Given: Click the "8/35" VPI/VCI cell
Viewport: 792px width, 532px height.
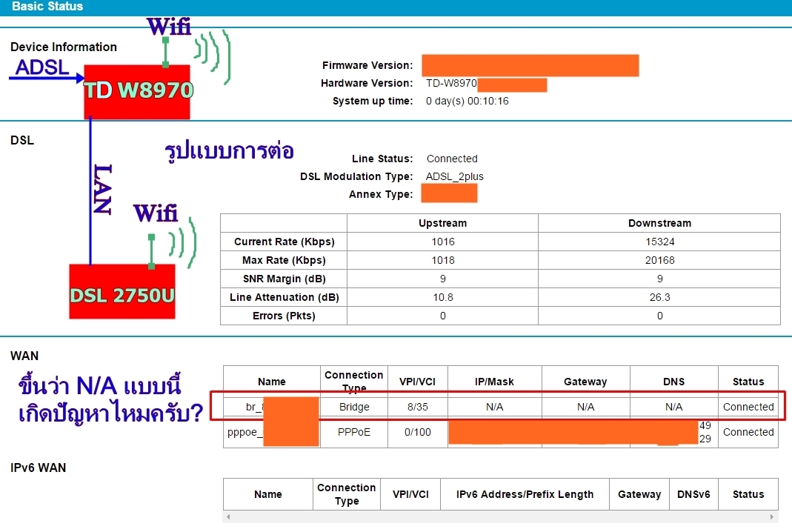Looking at the screenshot, I should [x=417, y=407].
